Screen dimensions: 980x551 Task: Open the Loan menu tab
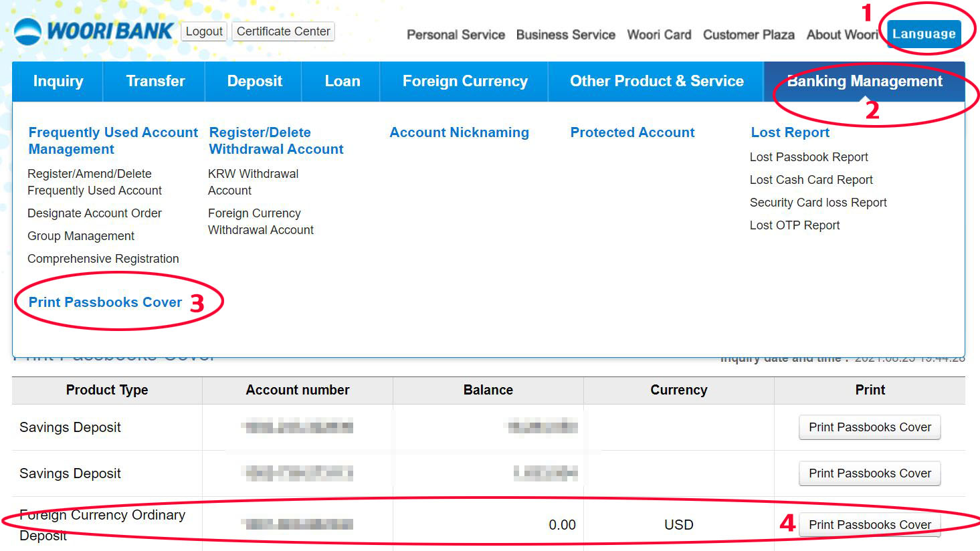[x=342, y=82]
